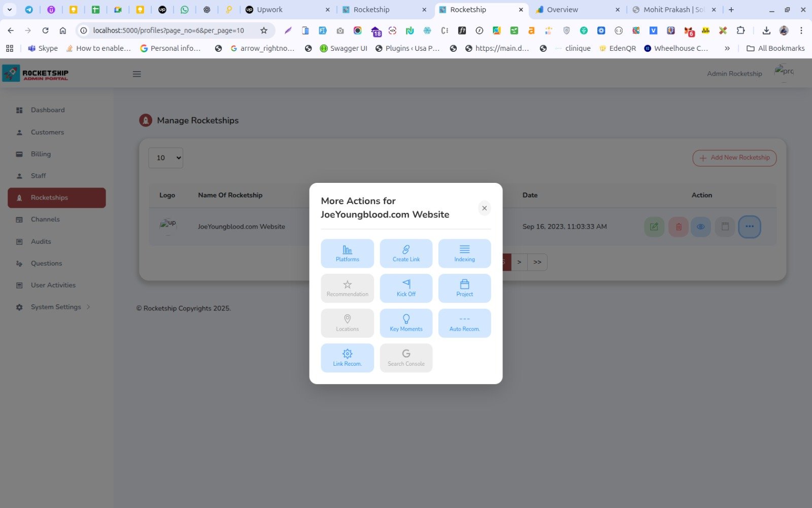812x508 pixels.
Task: Click the Key Moments lightbulb tile
Action: tap(406, 323)
